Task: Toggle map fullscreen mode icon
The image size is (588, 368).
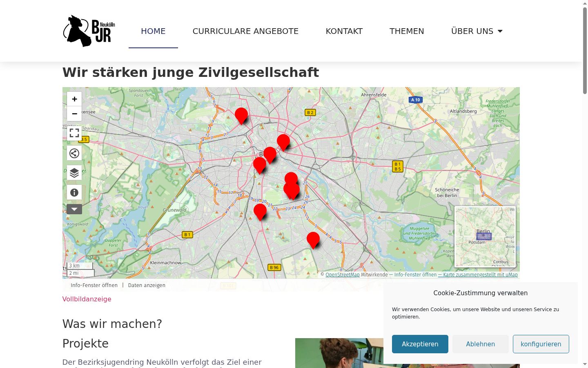Action: point(74,133)
